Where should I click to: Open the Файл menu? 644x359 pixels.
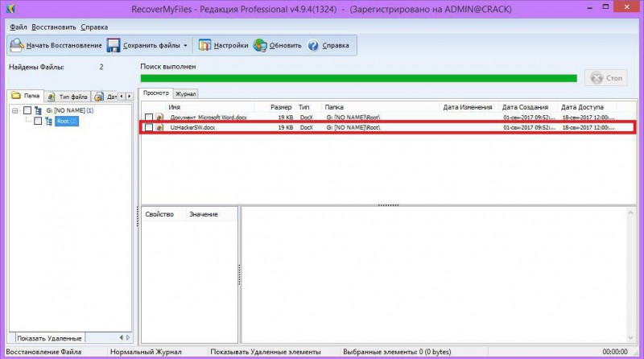[x=18, y=27]
